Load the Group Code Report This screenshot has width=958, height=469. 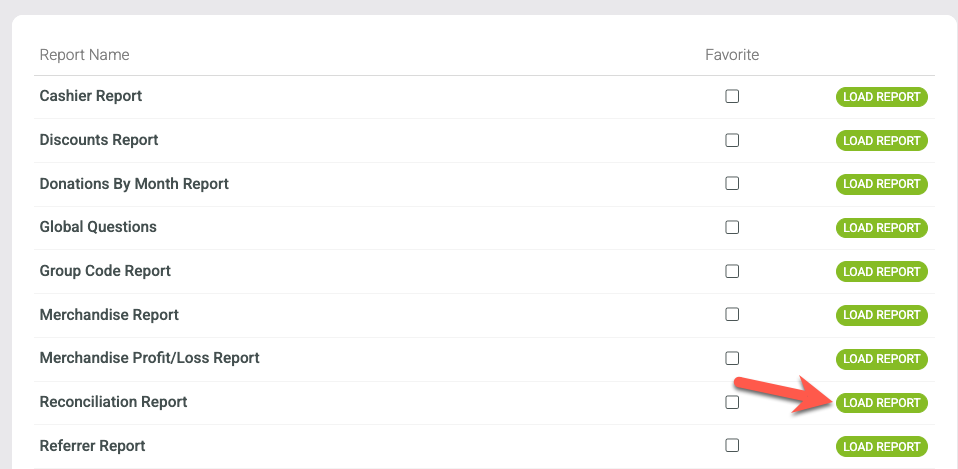pyautogui.click(x=882, y=271)
